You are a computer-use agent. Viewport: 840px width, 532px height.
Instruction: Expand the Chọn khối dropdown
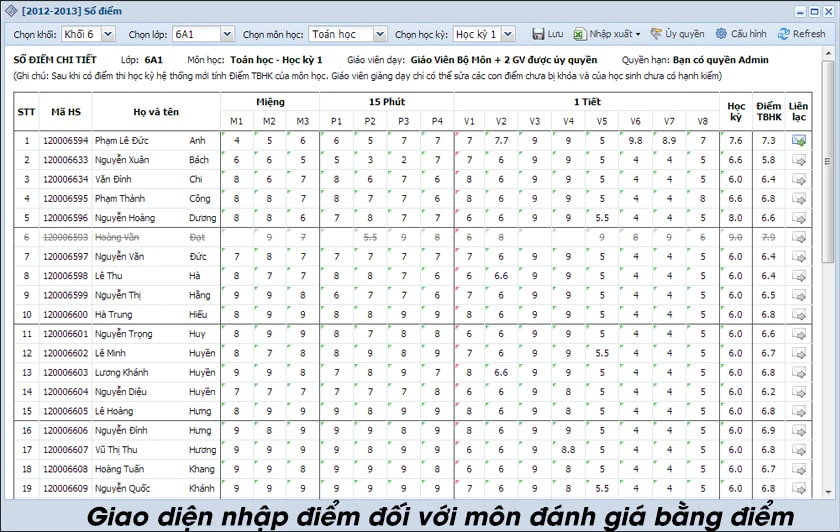click(x=108, y=34)
